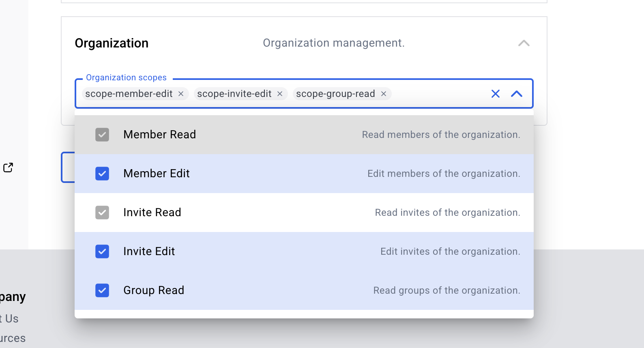The height and width of the screenshot is (348, 644).
Task: Uncheck the Member Edit checkbox
Action: [x=102, y=174]
